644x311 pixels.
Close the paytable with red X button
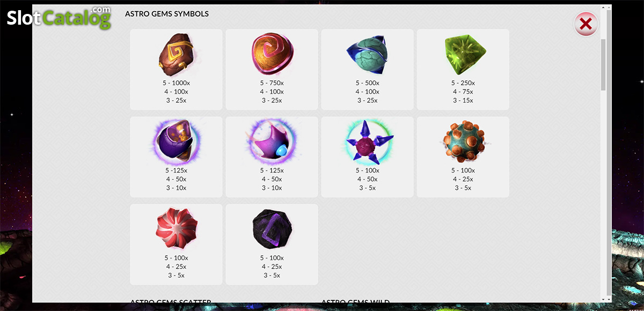pyautogui.click(x=586, y=24)
